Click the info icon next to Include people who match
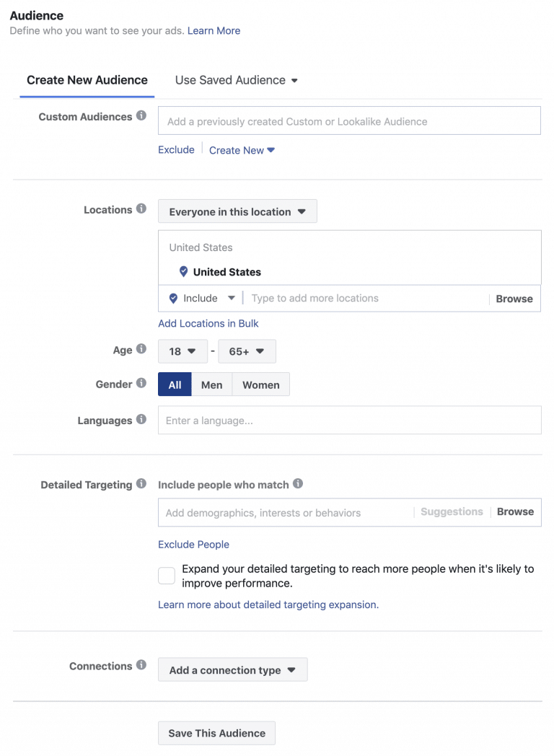This screenshot has height=756, width=554. [296, 484]
